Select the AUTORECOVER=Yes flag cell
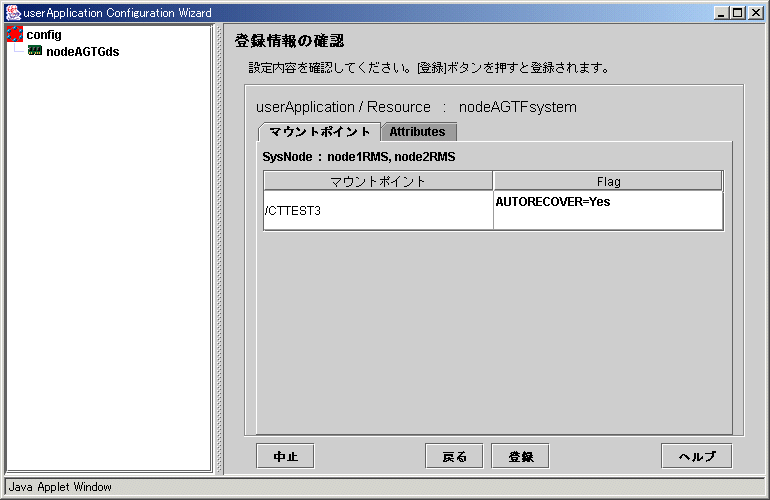 coord(608,210)
